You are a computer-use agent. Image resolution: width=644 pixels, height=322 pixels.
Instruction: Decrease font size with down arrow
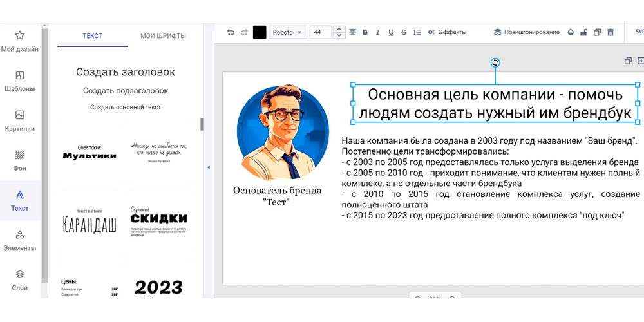339,35
